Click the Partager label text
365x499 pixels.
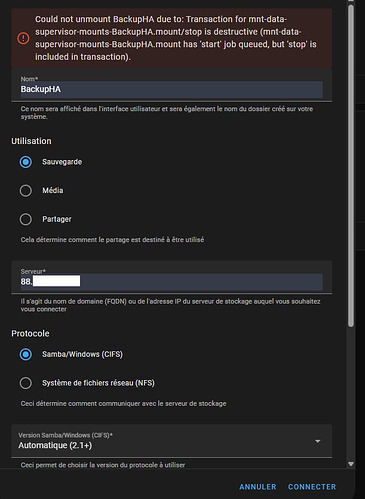click(57, 219)
